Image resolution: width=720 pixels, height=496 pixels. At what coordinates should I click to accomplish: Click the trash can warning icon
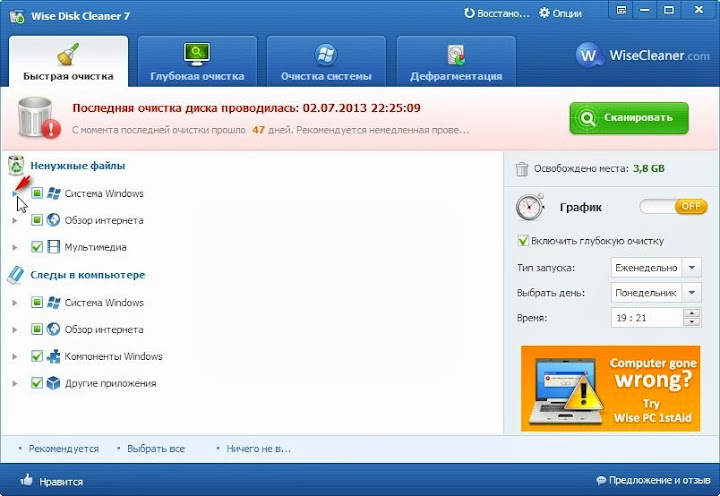click(39, 118)
